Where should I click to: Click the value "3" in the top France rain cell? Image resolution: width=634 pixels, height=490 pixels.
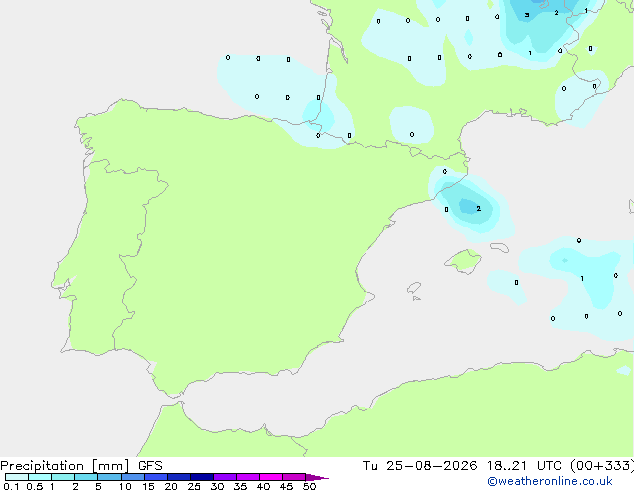tap(527, 15)
